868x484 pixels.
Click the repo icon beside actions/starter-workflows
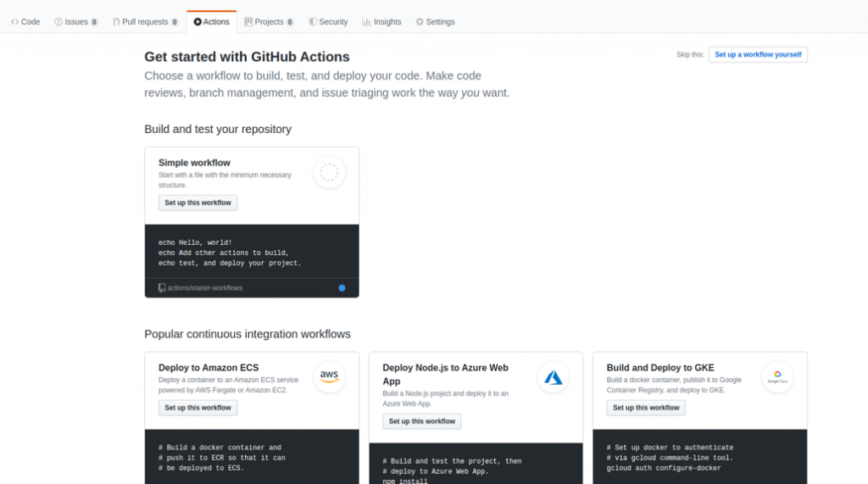click(162, 288)
